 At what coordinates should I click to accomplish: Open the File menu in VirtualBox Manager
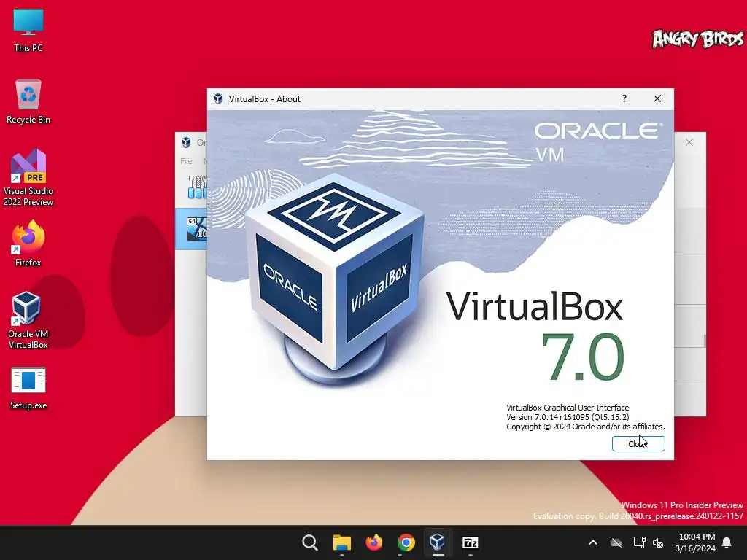pos(186,161)
